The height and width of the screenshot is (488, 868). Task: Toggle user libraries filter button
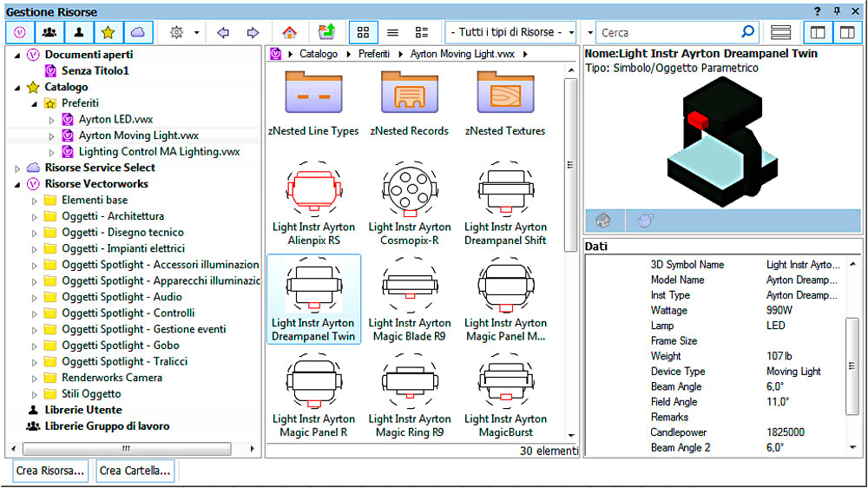click(79, 33)
